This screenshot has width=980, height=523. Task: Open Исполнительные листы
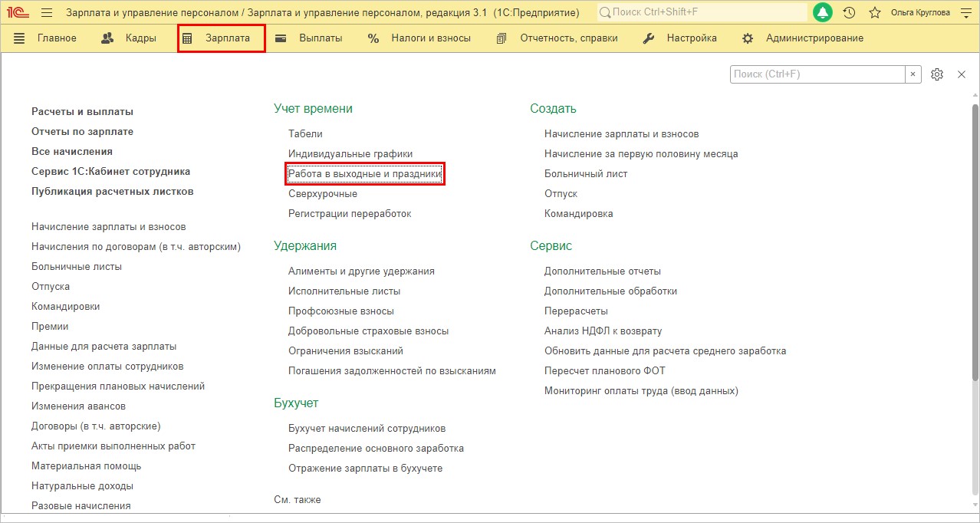[x=344, y=291]
